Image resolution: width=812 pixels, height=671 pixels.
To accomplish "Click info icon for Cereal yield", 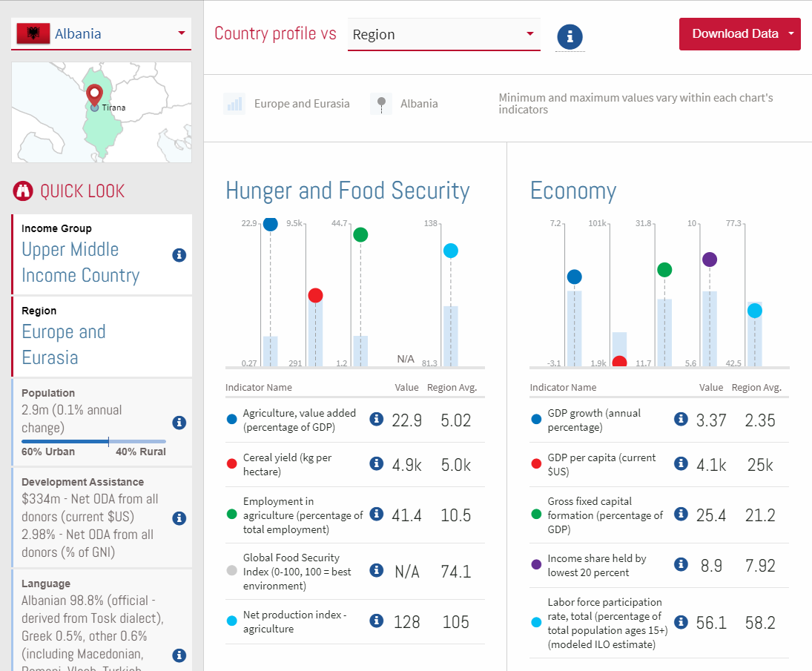I will click(x=376, y=463).
